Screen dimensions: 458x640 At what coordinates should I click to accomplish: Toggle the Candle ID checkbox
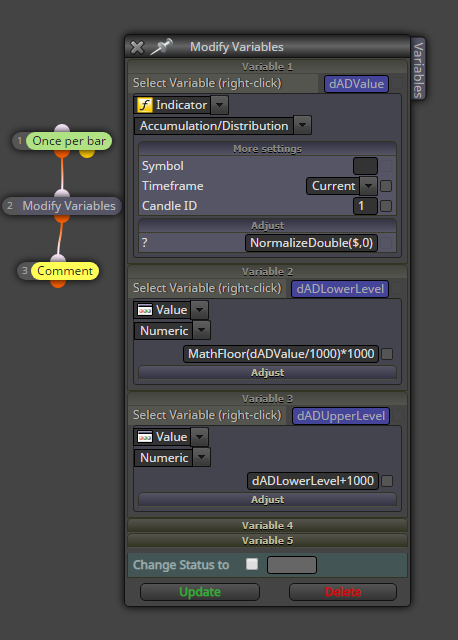[386, 206]
